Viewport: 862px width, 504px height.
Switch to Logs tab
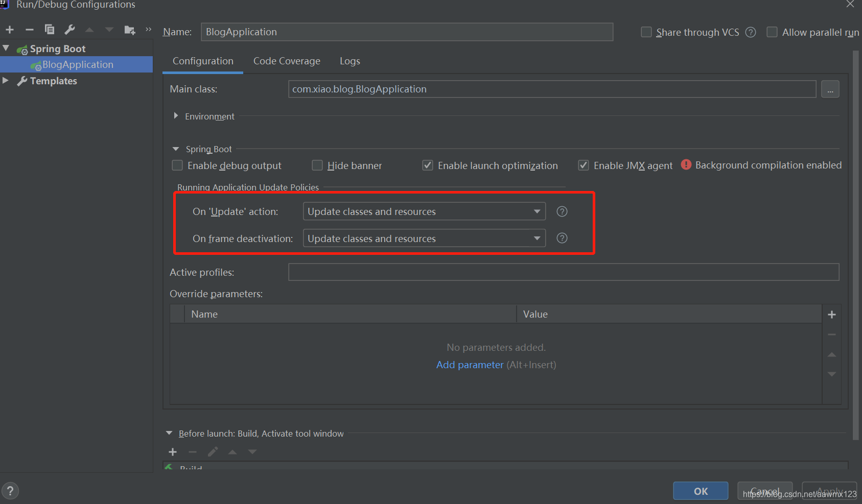pyautogui.click(x=350, y=61)
